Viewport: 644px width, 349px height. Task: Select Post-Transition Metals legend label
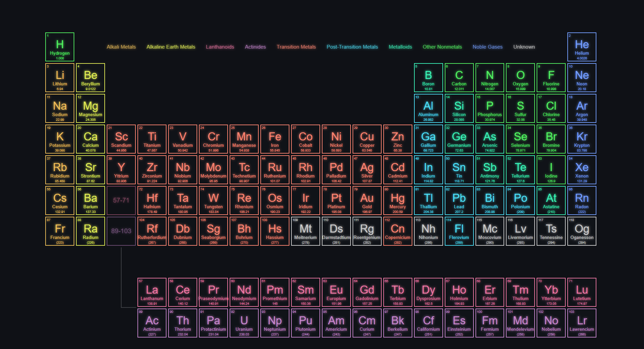point(352,47)
